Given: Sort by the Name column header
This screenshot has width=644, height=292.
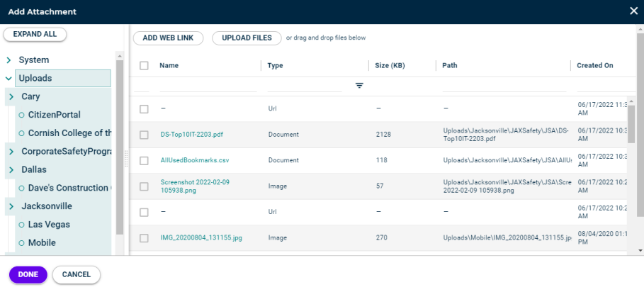Looking at the screenshot, I should tap(169, 65).
